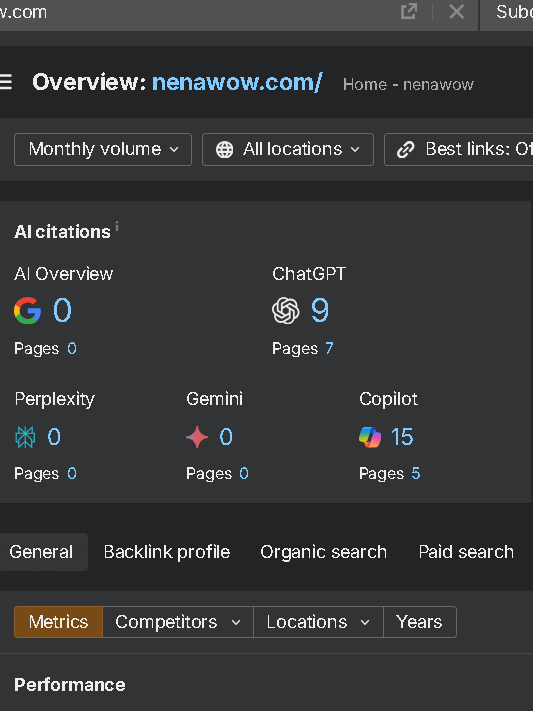Click the Home - nenawow page title text
Viewport: 533px width, 711px height.
408,84
